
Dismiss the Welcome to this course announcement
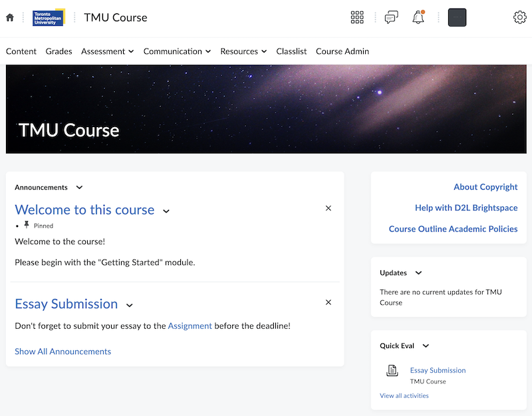pos(328,208)
